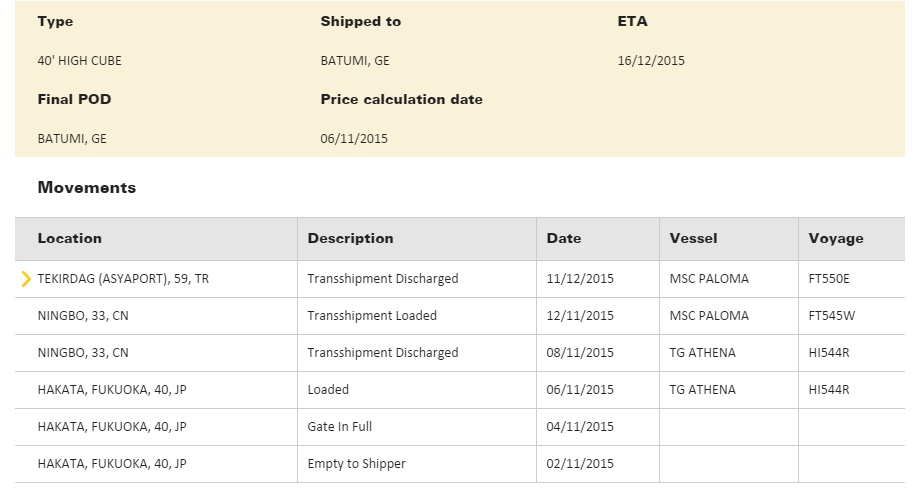Select voyage number FT550E

point(829,279)
